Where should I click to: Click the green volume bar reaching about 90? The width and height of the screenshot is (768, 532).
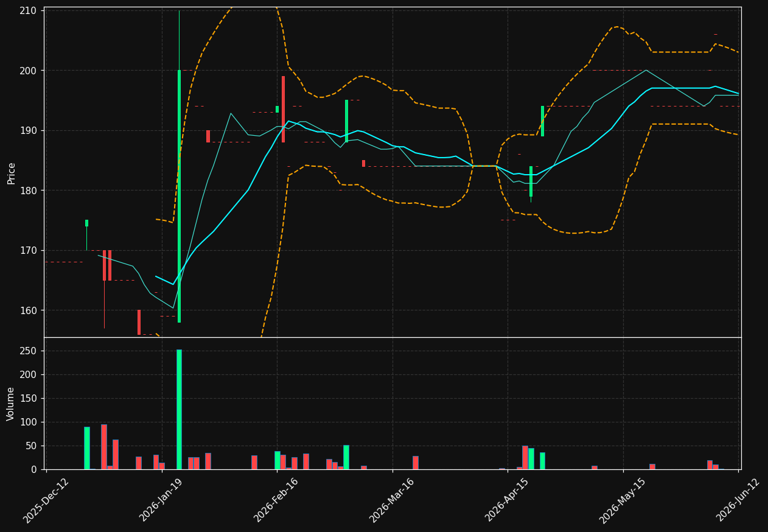pyautogui.click(x=87, y=448)
